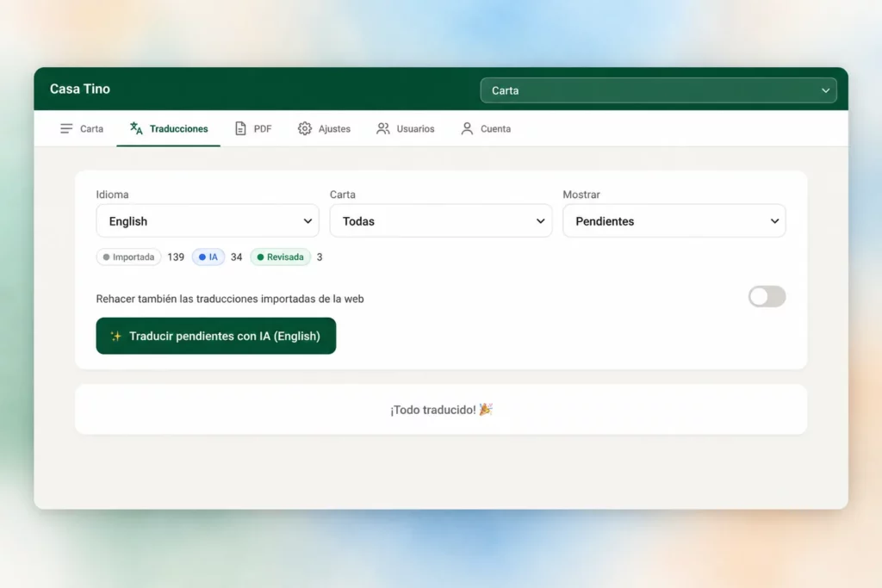882x588 pixels.
Task: Click the Rehacer también las traducciones text
Action: pos(229,299)
